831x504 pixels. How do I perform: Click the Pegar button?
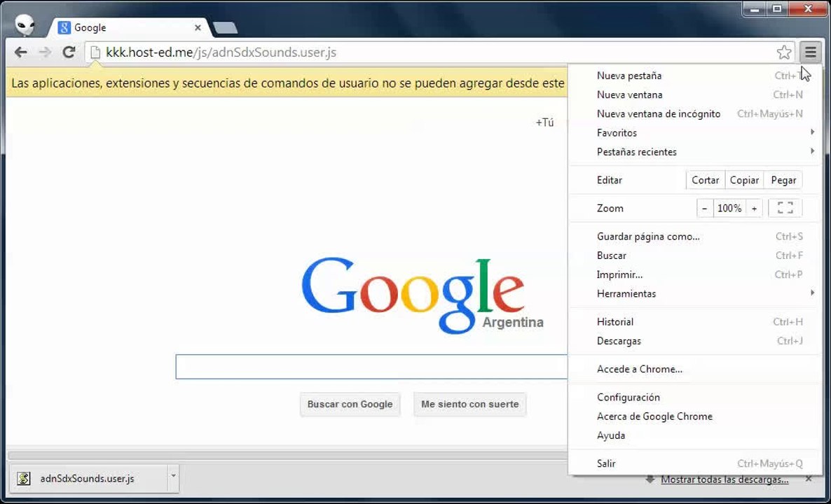(x=783, y=180)
